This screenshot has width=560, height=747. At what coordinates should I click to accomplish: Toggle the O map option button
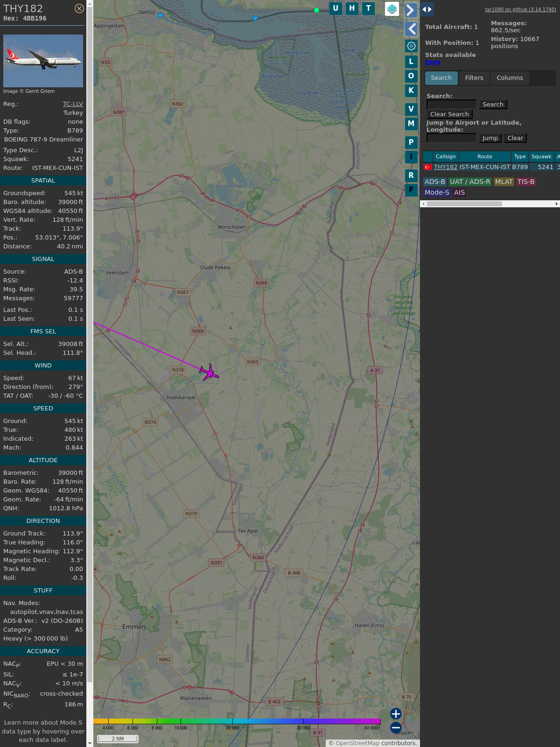click(x=411, y=76)
